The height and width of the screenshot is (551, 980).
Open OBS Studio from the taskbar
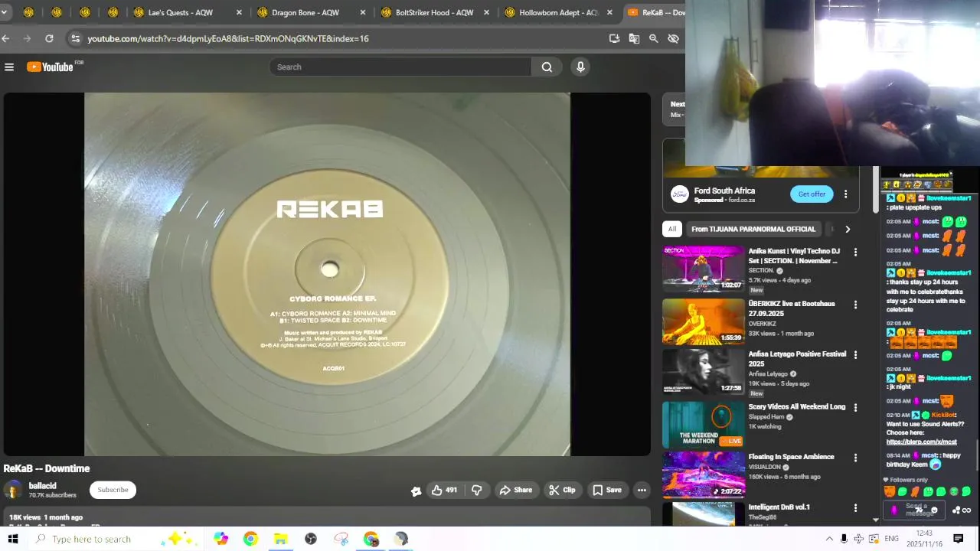click(311, 539)
